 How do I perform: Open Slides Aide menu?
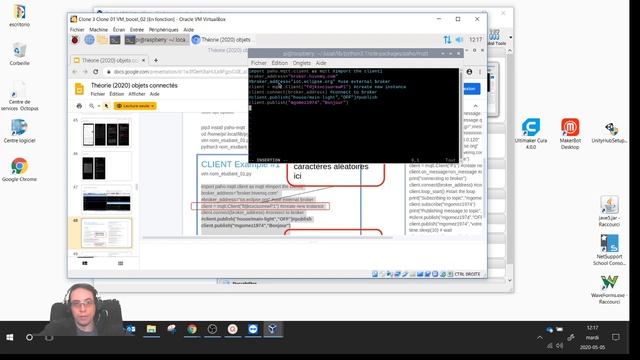click(154, 94)
